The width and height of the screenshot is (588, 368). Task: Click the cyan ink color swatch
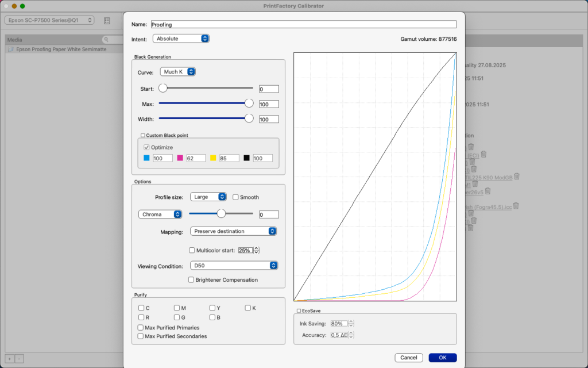tap(146, 158)
